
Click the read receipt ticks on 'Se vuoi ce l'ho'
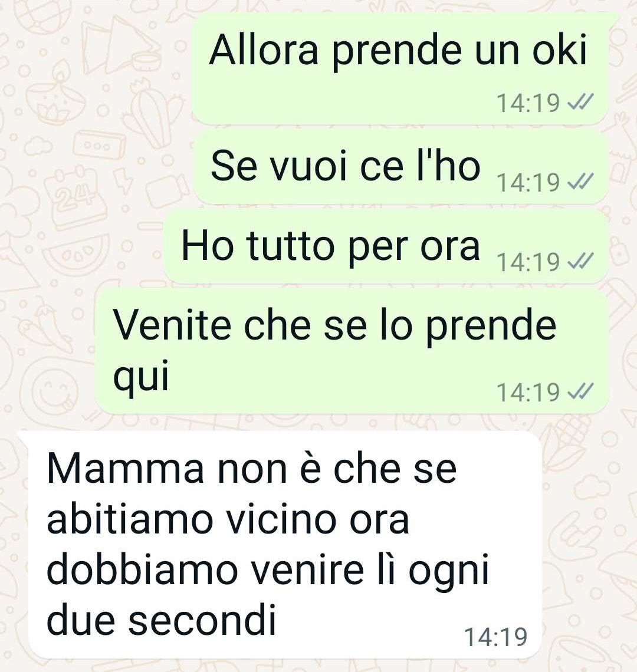tap(580, 182)
